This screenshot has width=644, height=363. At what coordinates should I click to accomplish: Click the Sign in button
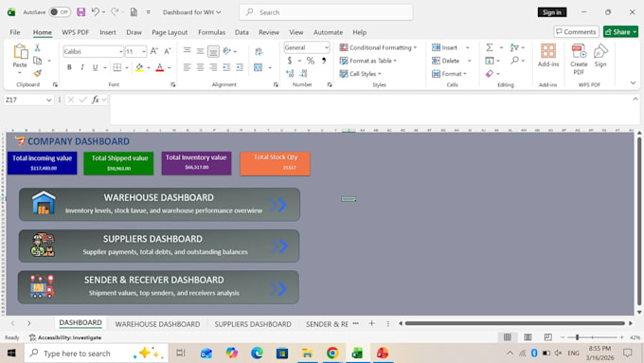pyautogui.click(x=552, y=12)
